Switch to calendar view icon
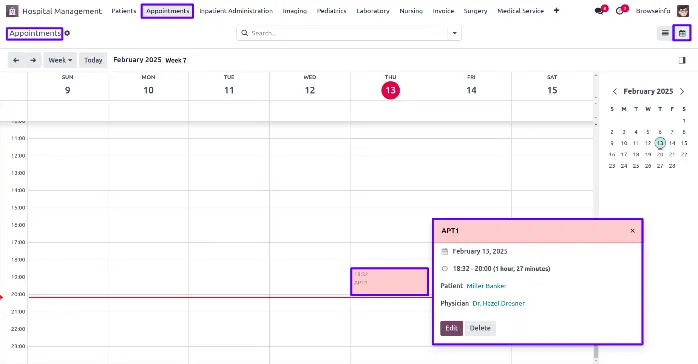698x364 pixels. pos(682,33)
